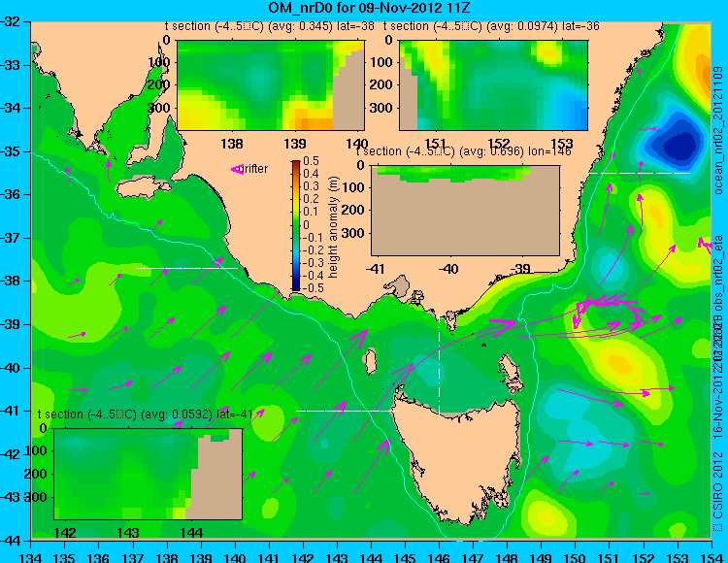
Task: Click the 154 longitude label on bottom axis
Action: point(711,557)
